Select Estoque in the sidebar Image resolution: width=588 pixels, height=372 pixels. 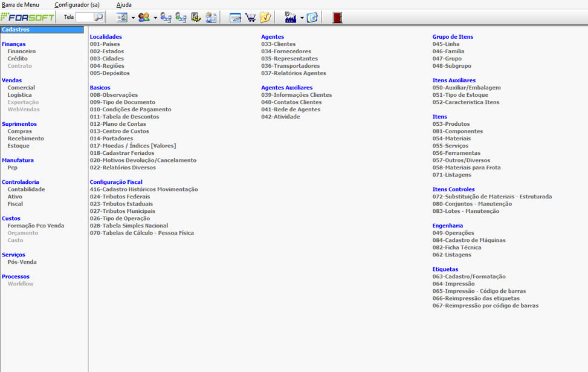[x=18, y=146]
